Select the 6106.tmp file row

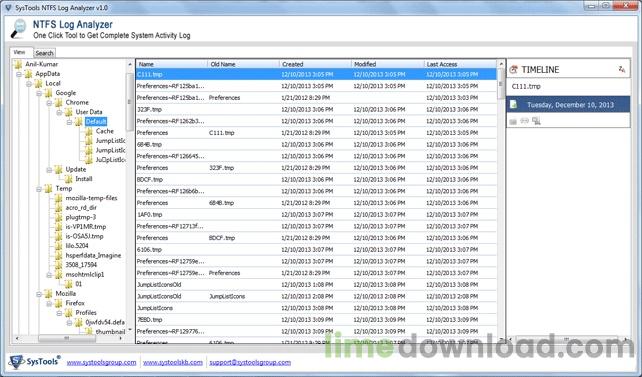pyautogui.click(x=316, y=249)
